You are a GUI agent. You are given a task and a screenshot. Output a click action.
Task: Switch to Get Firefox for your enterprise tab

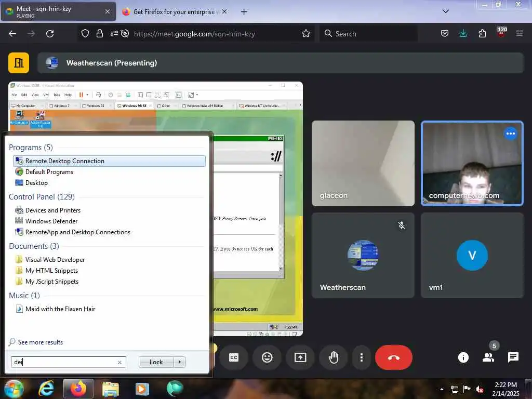click(174, 12)
